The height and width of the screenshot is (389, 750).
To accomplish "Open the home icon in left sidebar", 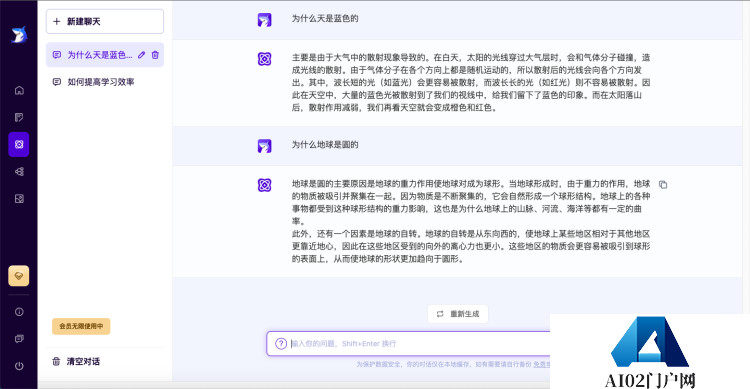I will 19,90.
